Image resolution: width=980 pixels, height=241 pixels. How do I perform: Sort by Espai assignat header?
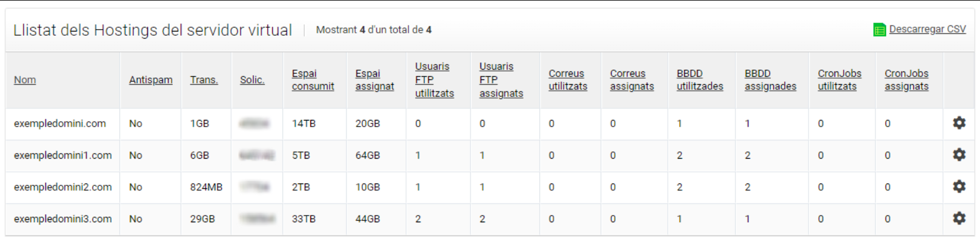[375, 80]
